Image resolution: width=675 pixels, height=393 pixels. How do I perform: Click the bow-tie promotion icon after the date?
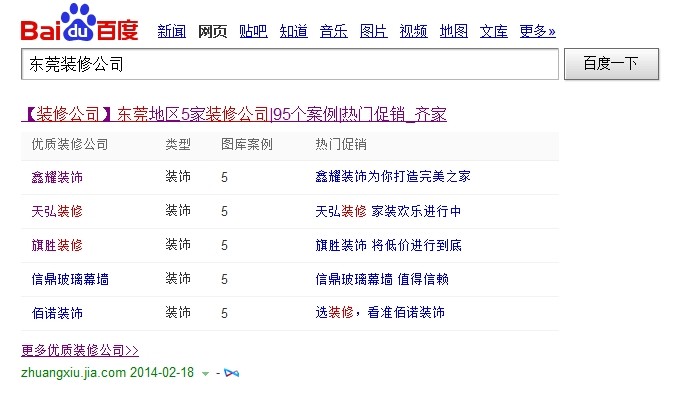coord(232,373)
